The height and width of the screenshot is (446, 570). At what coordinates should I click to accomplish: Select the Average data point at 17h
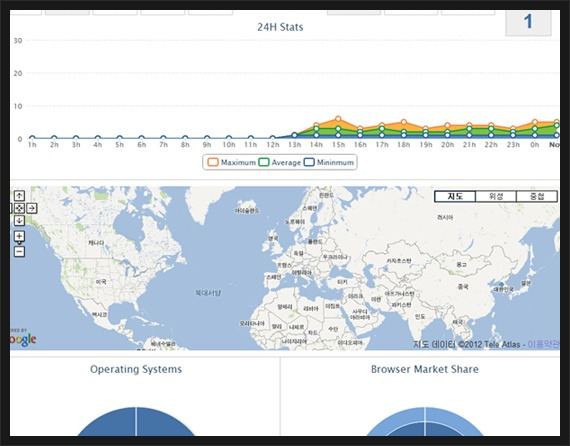tap(382, 128)
